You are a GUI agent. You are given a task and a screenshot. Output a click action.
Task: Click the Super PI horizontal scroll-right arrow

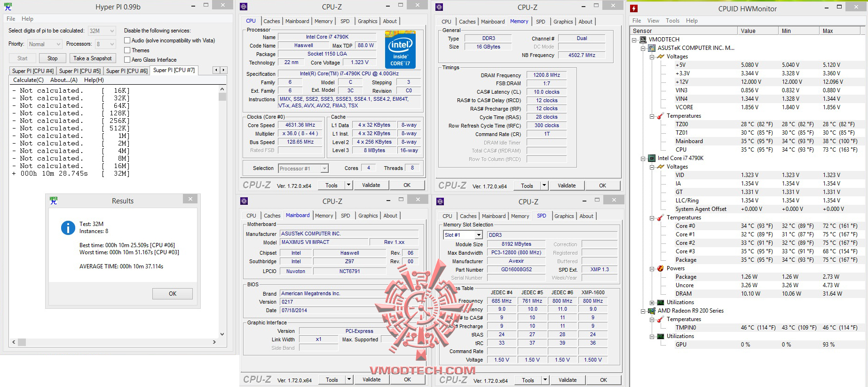[x=214, y=342]
